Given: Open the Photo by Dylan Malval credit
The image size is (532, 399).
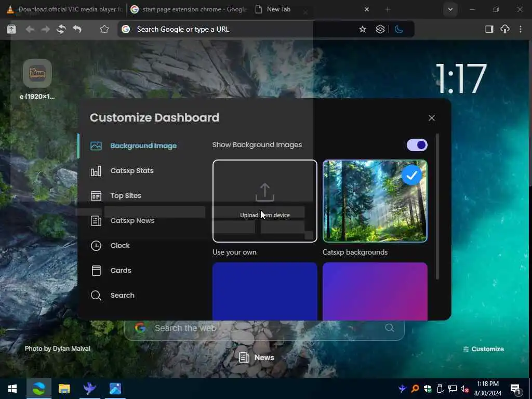Looking at the screenshot, I should [x=57, y=349].
